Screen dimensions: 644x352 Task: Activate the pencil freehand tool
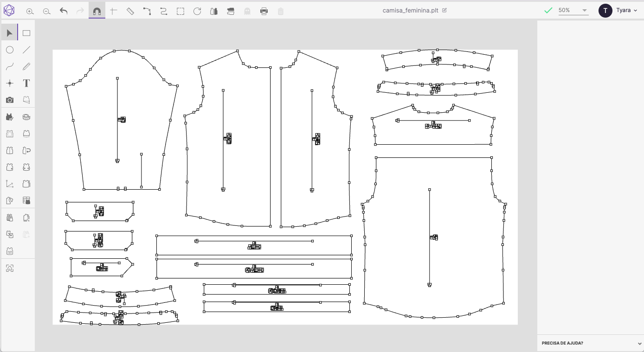click(26, 66)
